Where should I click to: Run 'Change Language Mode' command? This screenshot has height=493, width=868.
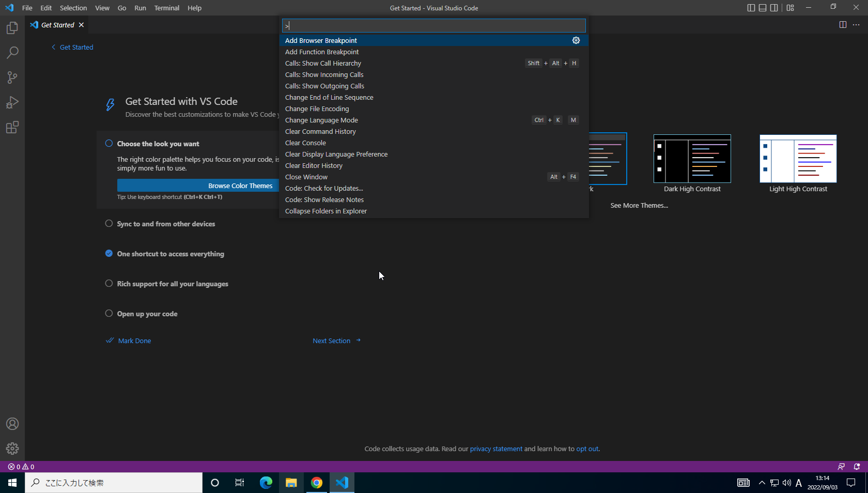tap(434, 120)
